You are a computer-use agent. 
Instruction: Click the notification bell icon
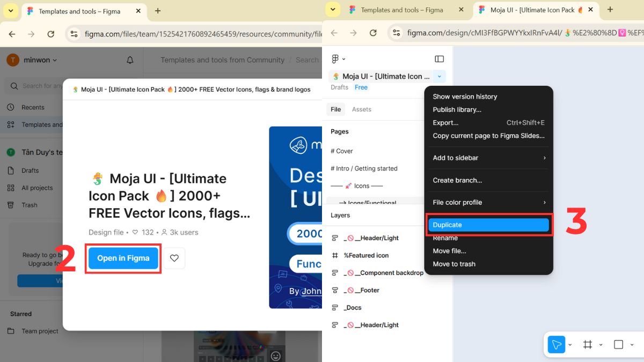pyautogui.click(x=130, y=60)
